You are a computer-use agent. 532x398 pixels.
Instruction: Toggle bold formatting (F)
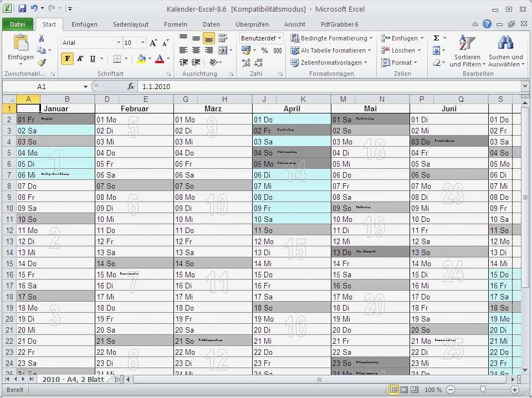pyautogui.click(x=67, y=58)
